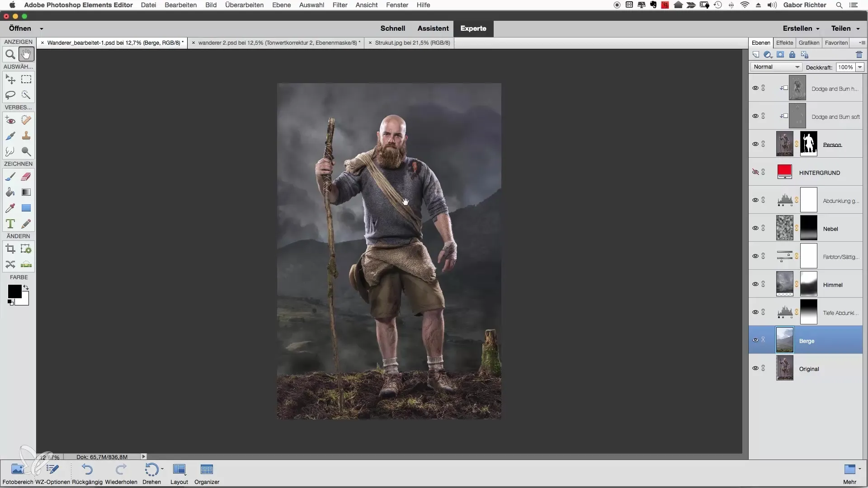Show the hidden HINTERGRUND layer
The image size is (868, 488).
pyautogui.click(x=755, y=172)
